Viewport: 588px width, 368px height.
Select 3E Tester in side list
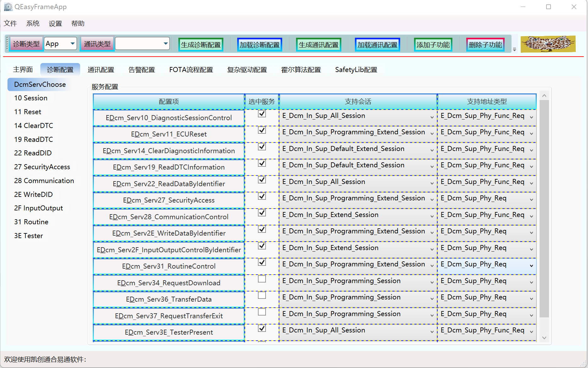coord(28,236)
